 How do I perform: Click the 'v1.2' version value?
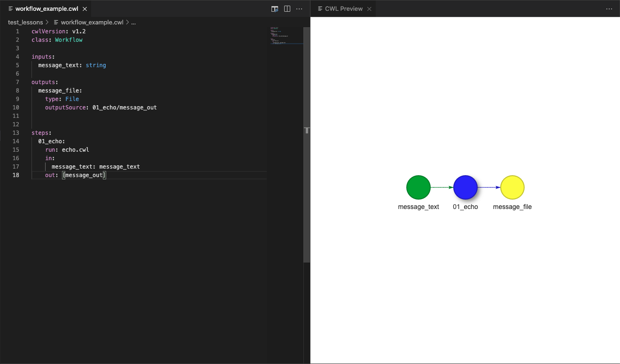(x=79, y=31)
